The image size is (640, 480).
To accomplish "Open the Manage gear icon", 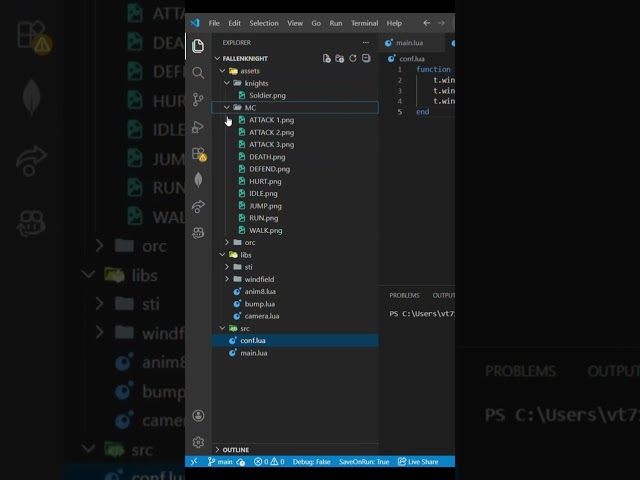I will 198,442.
